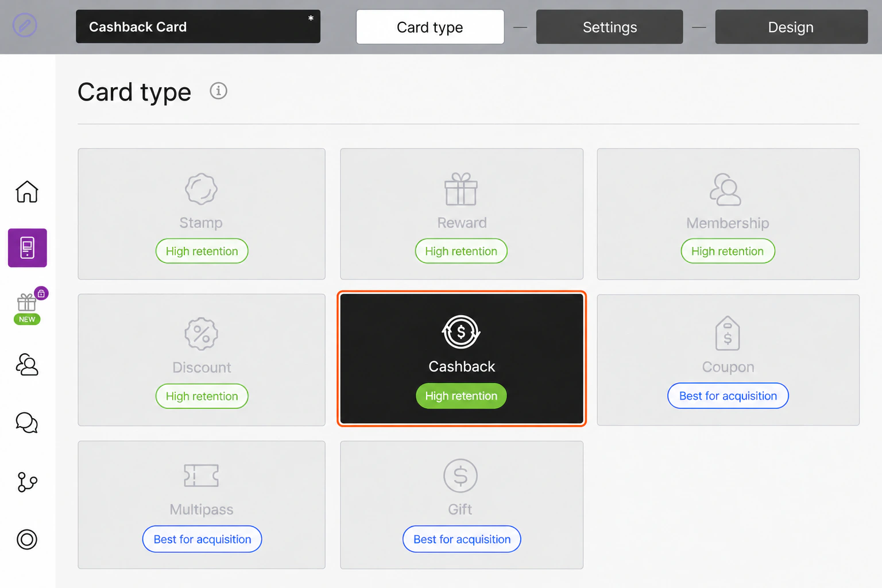Viewport: 882px width, 588px height.
Task: Click the Membership people icon
Action: pos(725,189)
